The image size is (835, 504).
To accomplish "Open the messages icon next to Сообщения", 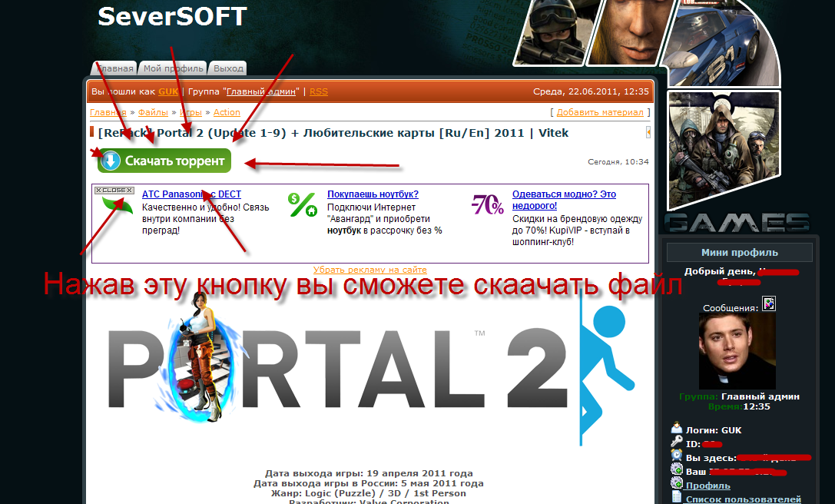I will [x=768, y=303].
